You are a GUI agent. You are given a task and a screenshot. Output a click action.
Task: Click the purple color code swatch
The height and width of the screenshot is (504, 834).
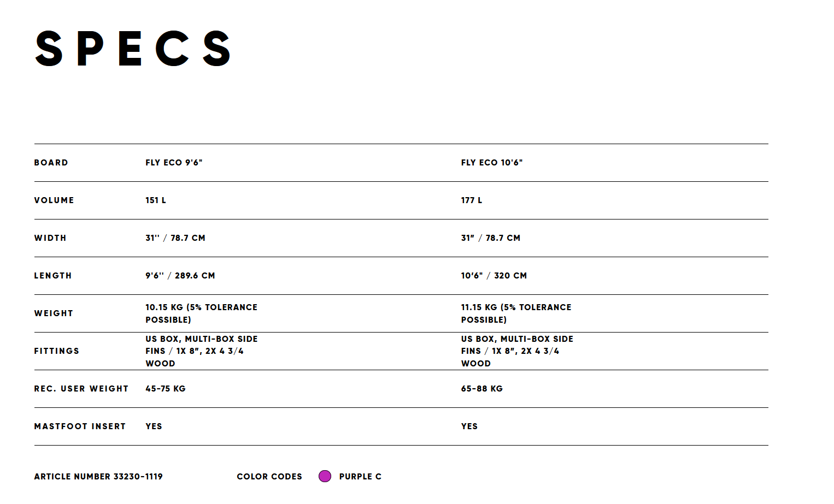click(325, 476)
